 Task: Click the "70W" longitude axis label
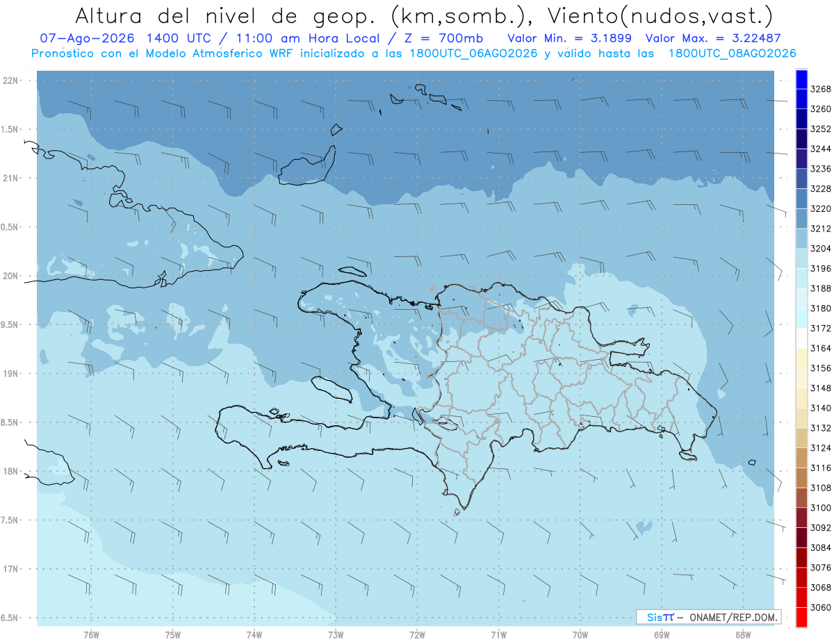580,634
